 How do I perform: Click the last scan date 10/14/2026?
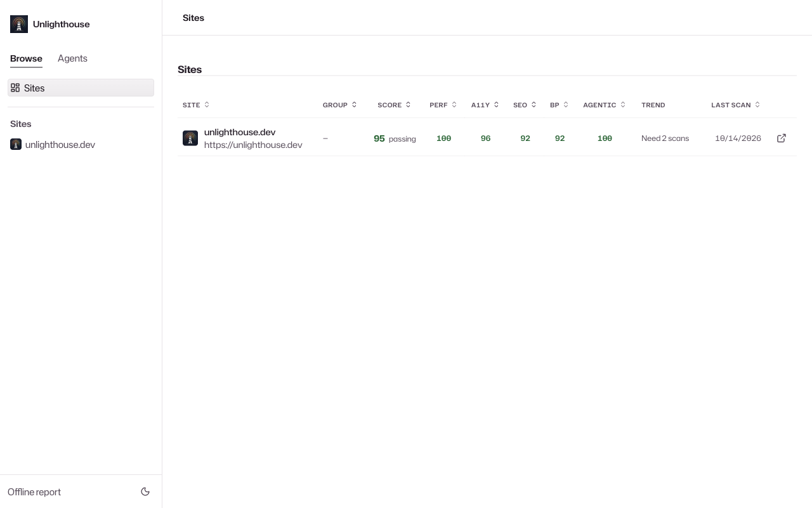coord(738,138)
